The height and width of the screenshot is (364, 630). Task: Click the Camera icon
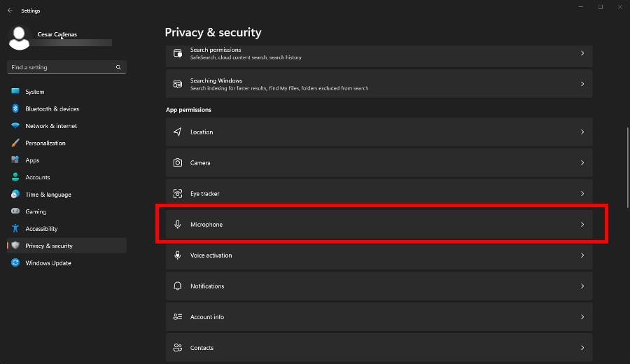coord(178,162)
